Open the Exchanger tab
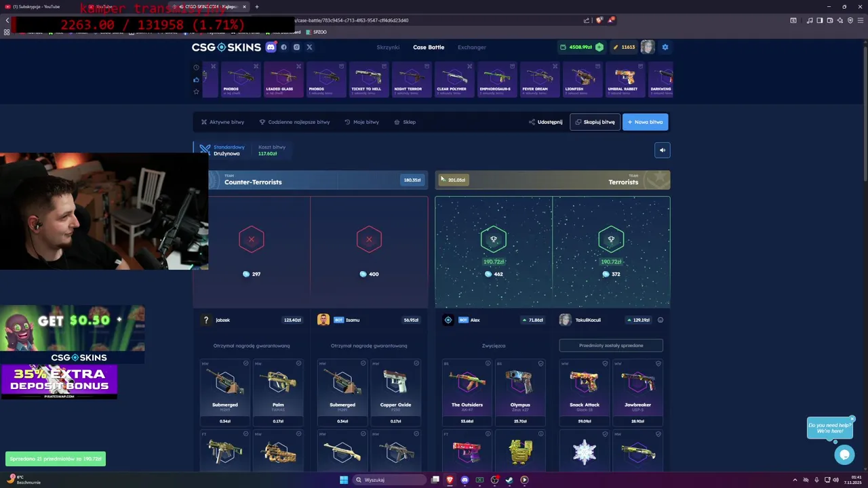The width and height of the screenshot is (868, 488). [472, 47]
